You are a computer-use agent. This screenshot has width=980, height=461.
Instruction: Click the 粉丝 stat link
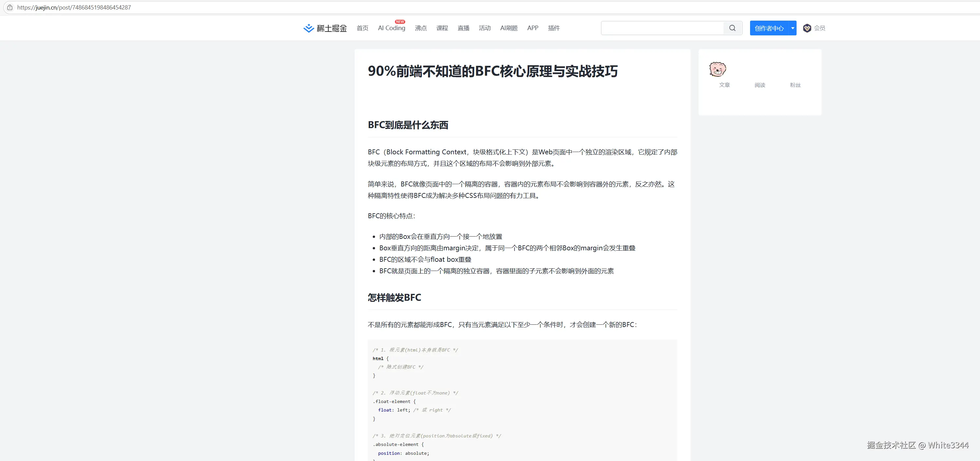pos(795,85)
